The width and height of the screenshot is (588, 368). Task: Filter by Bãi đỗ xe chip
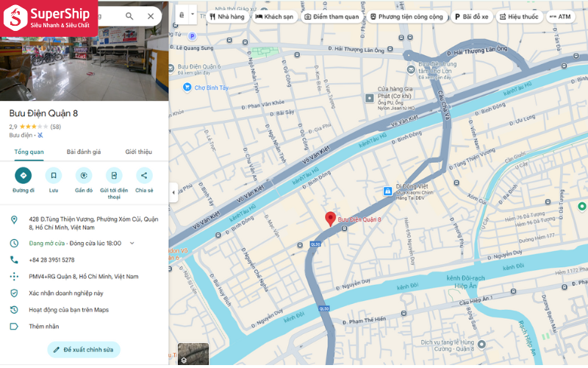(x=471, y=16)
